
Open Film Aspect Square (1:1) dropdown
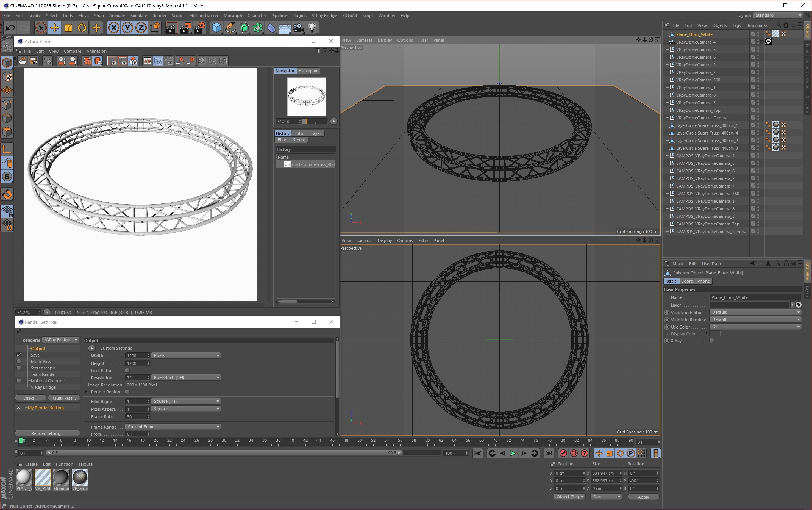[x=186, y=401]
